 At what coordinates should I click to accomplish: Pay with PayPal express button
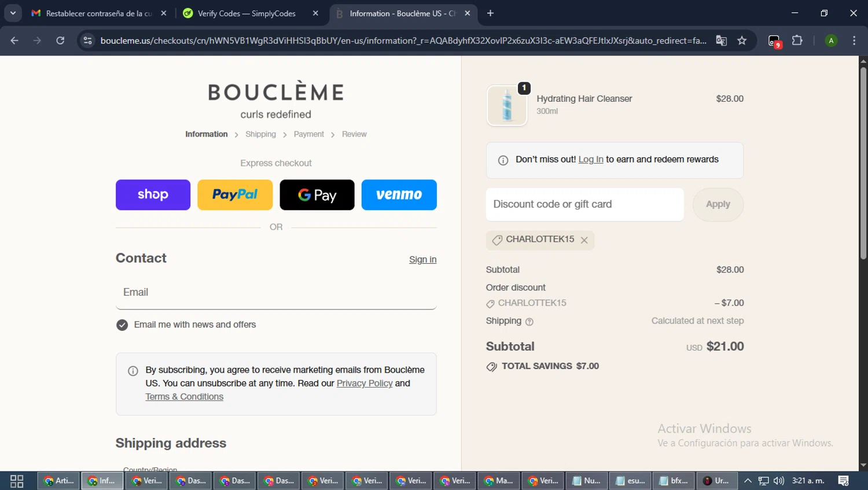coord(235,194)
